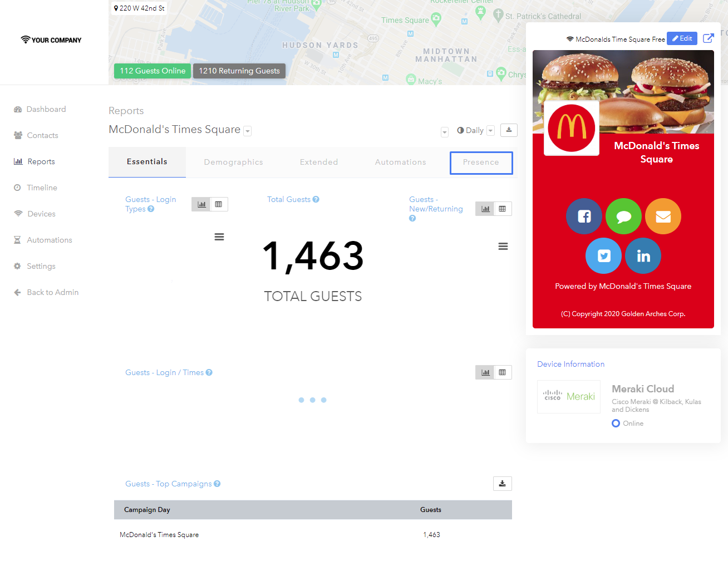This screenshot has width=728, height=566.
Task: Click the Edit splash page button
Action: tap(682, 38)
